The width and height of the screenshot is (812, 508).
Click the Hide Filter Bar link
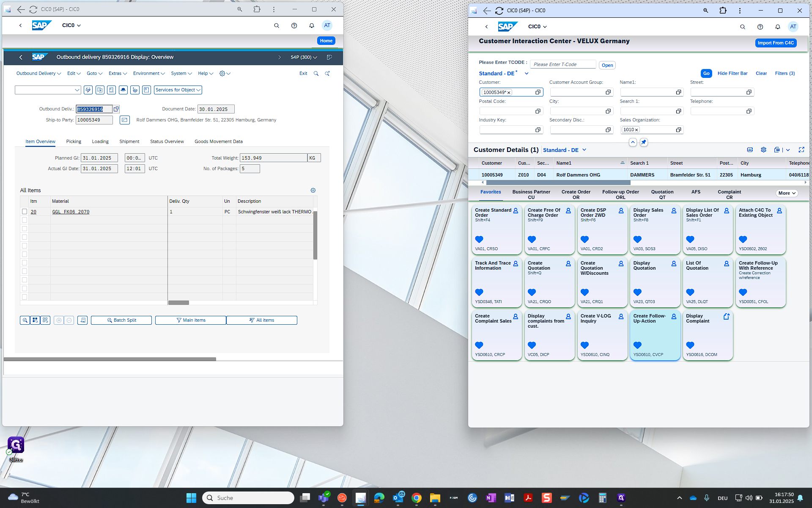click(x=732, y=74)
